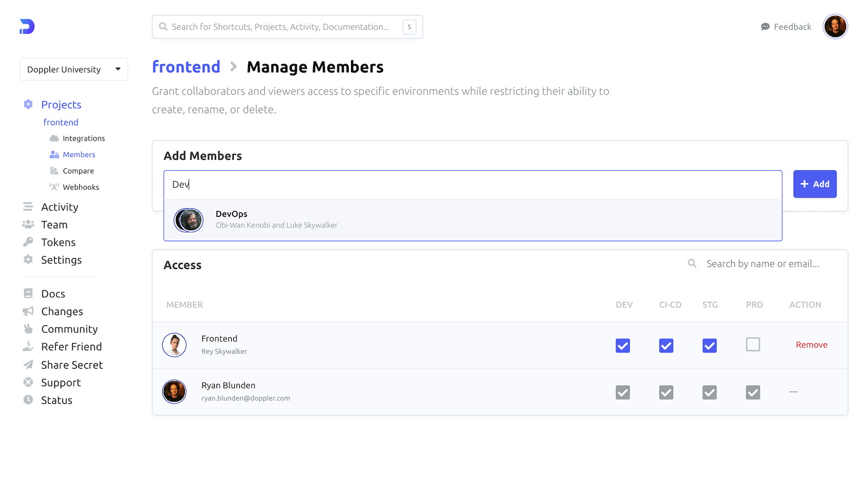This screenshot has width=868, height=488.
Task: Click the Feedback speech bubble icon
Action: click(x=765, y=27)
